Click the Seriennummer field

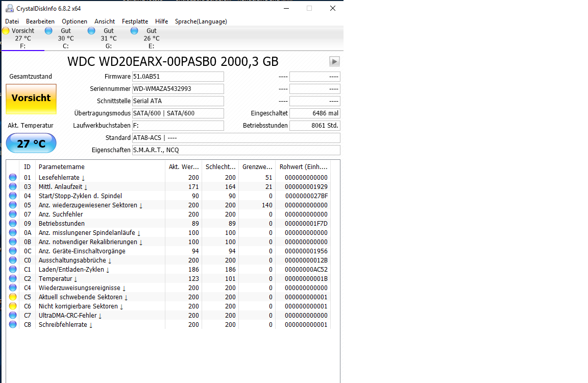(x=178, y=89)
